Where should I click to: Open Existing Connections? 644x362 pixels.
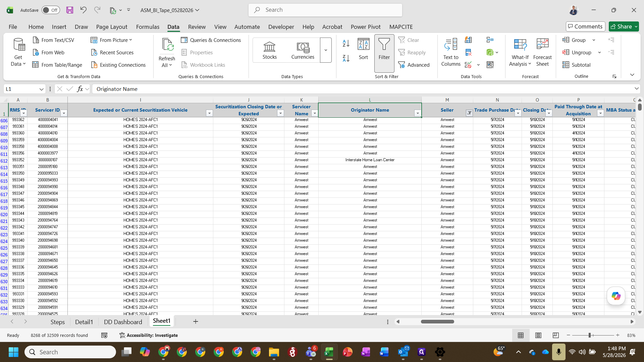coord(118,65)
